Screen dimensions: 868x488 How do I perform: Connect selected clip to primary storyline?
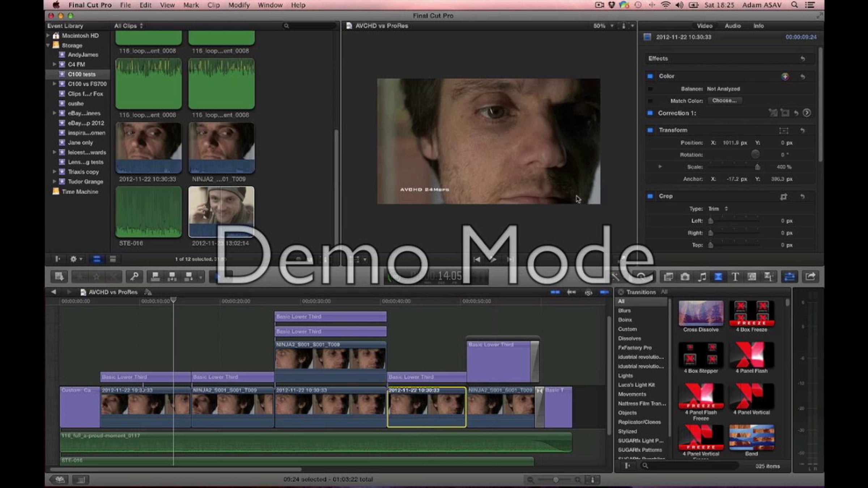click(x=155, y=277)
